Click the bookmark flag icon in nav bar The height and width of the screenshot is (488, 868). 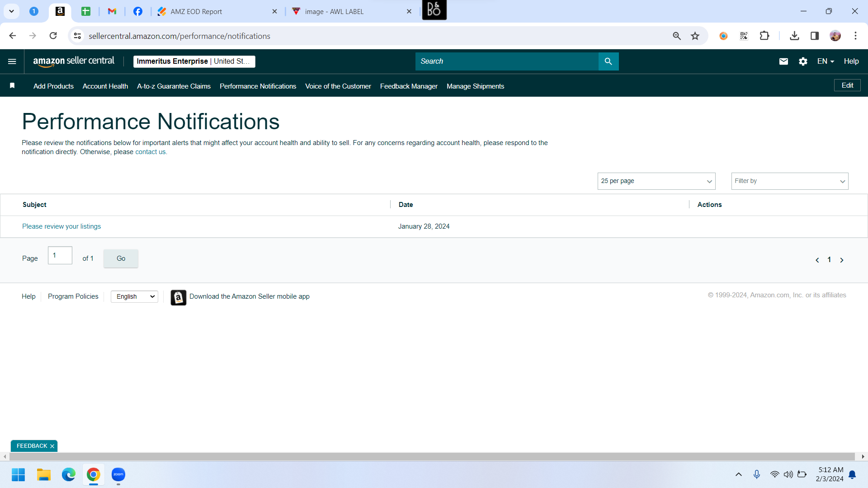(x=12, y=86)
